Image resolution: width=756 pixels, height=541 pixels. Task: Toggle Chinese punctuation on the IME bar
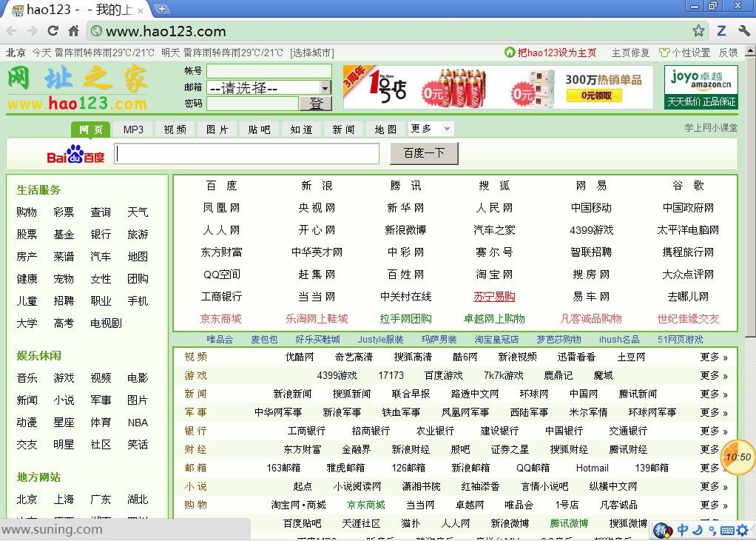tap(712, 531)
